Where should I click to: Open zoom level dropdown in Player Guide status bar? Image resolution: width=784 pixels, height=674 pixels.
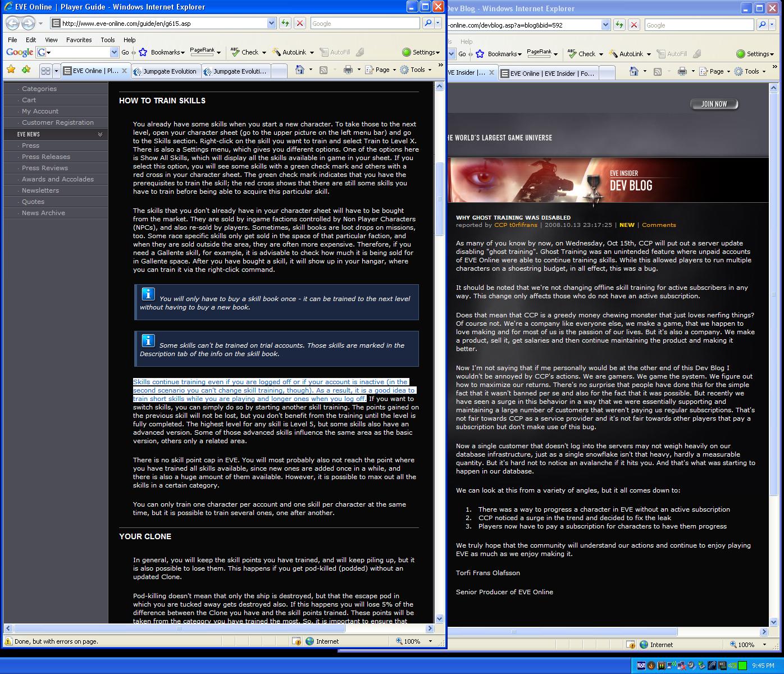tap(430, 641)
